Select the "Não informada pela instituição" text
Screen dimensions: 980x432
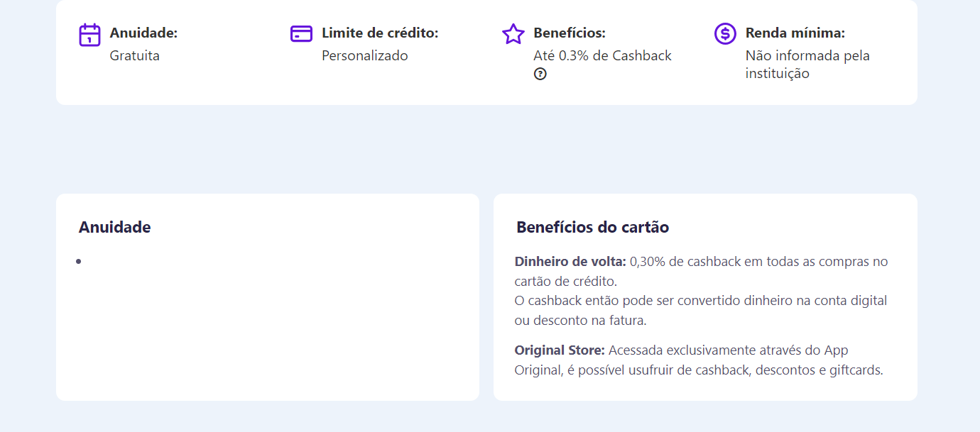[807, 64]
